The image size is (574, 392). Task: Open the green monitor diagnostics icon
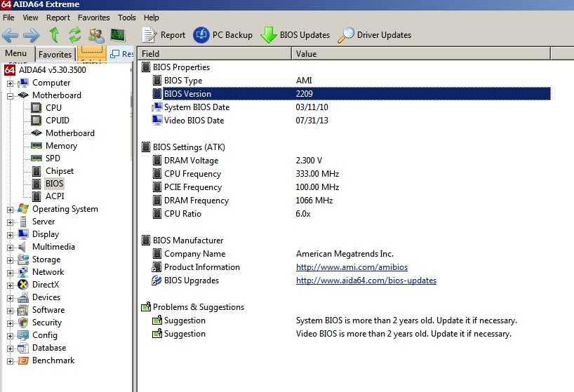pyautogui.click(x=118, y=35)
